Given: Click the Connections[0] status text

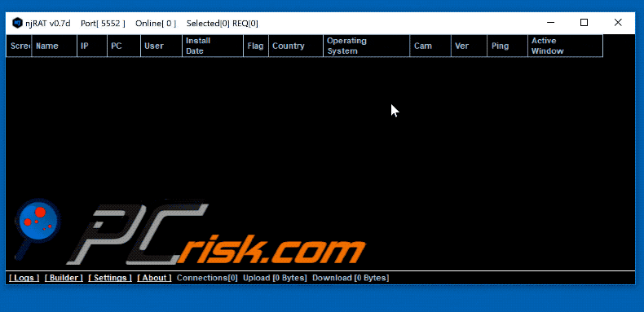Looking at the screenshot, I should pyautogui.click(x=207, y=278).
